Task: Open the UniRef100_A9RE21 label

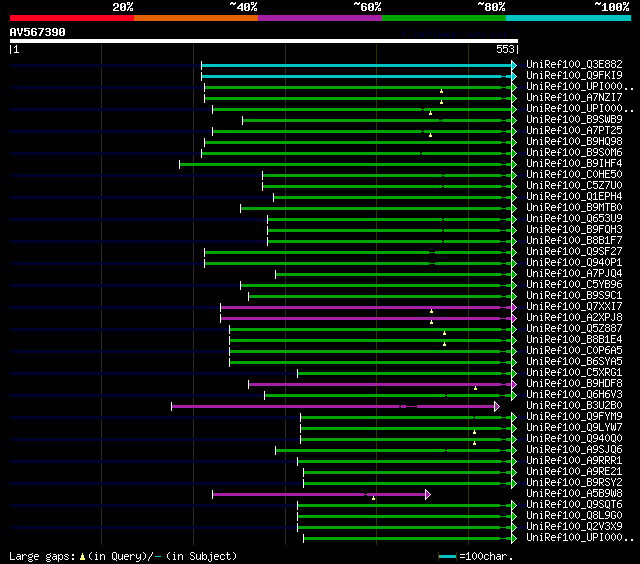Action: (574, 472)
